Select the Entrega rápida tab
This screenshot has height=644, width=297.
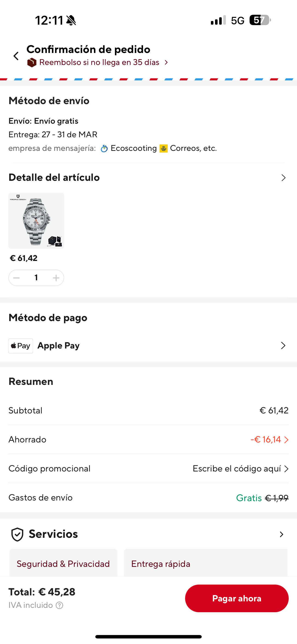pos(161,564)
